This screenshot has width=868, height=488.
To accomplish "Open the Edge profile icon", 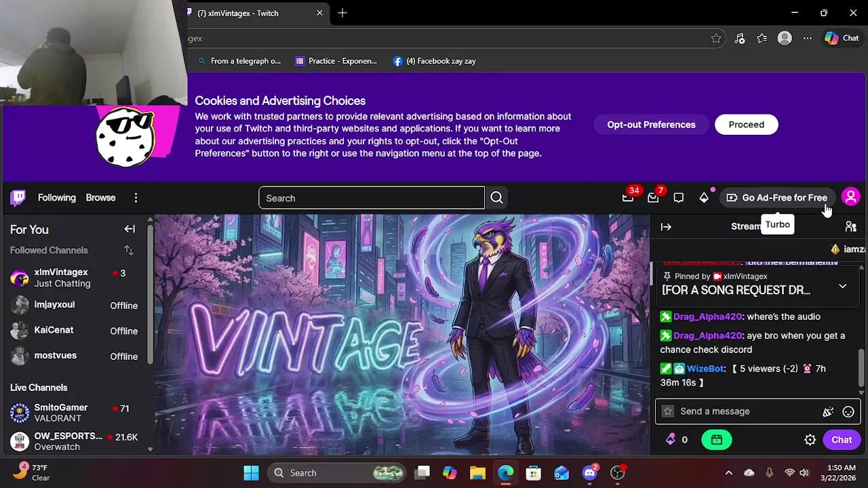I will point(785,39).
